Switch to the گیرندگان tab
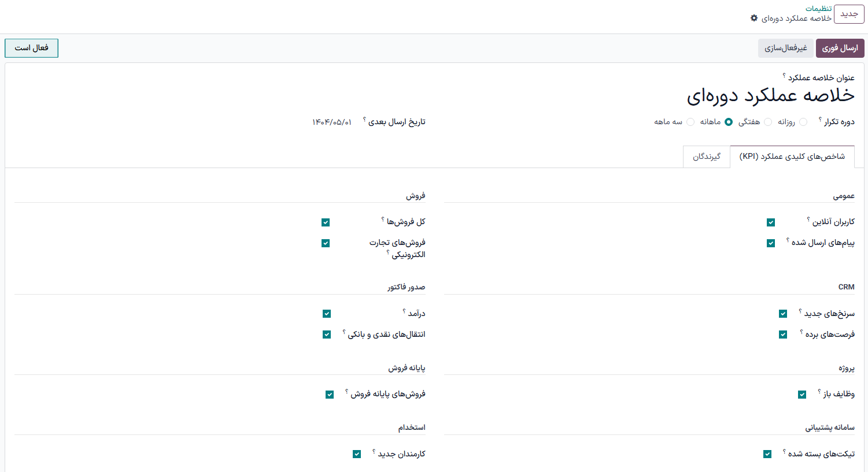The width and height of the screenshot is (868, 472). (x=707, y=157)
